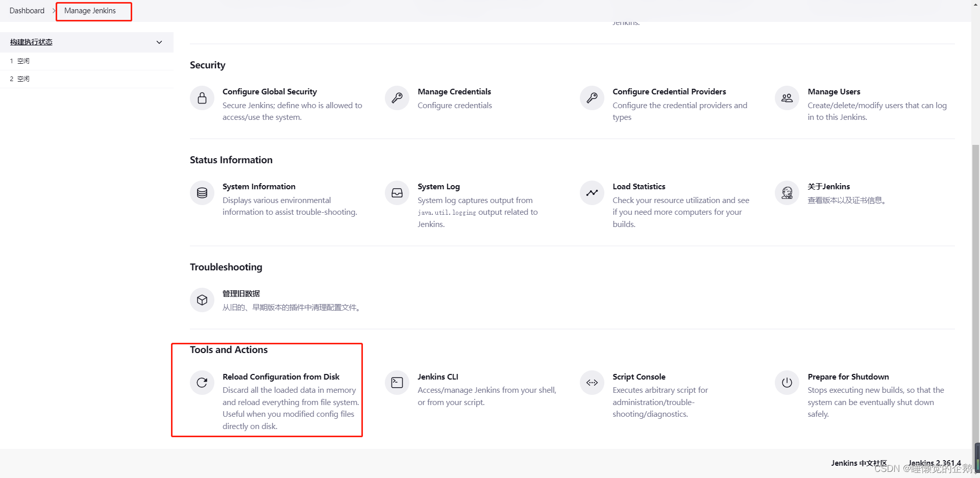Open the System Information link
980x478 pixels.
(x=259, y=187)
